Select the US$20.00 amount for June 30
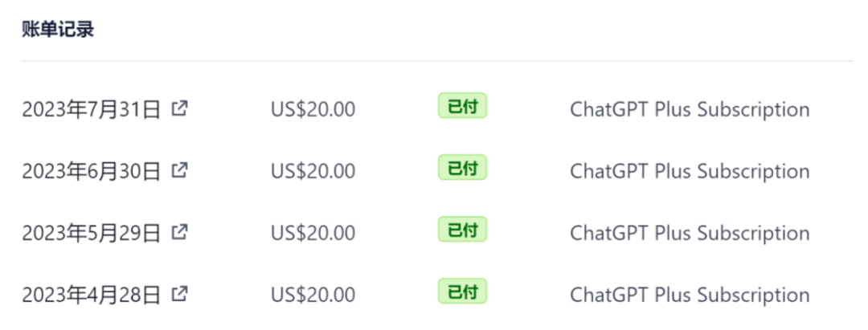The width and height of the screenshot is (868, 330). 313,171
